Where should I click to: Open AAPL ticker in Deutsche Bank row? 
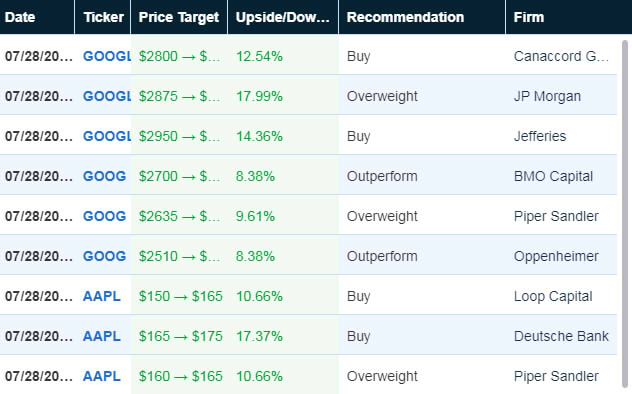pos(102,336)
